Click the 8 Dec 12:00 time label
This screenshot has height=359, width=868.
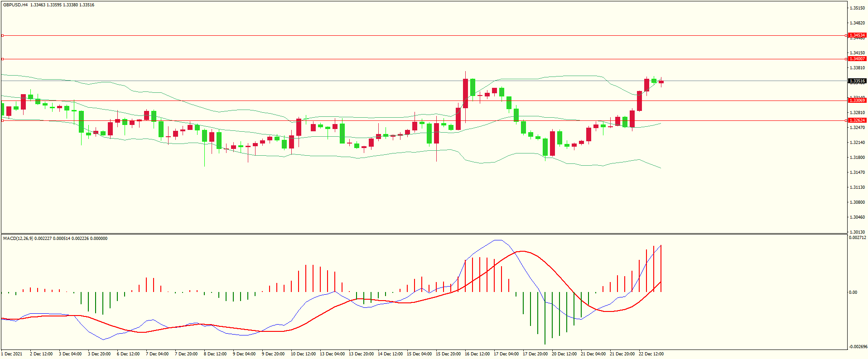point(215,354)
